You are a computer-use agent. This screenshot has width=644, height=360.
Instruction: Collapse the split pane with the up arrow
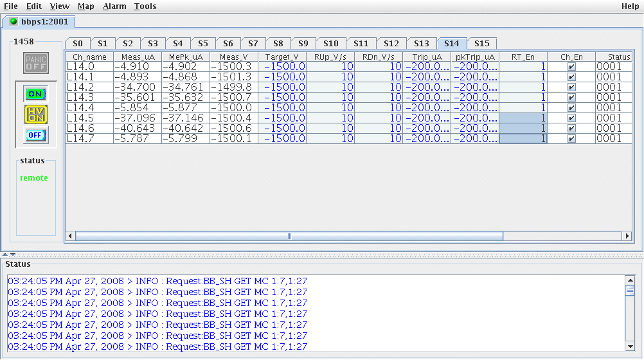(x=5, y=255)
